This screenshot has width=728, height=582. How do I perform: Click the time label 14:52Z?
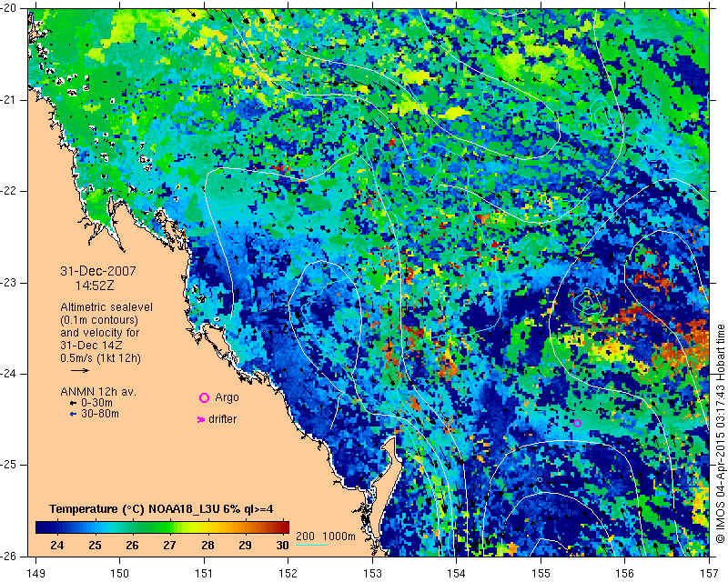tap(95, 286)
